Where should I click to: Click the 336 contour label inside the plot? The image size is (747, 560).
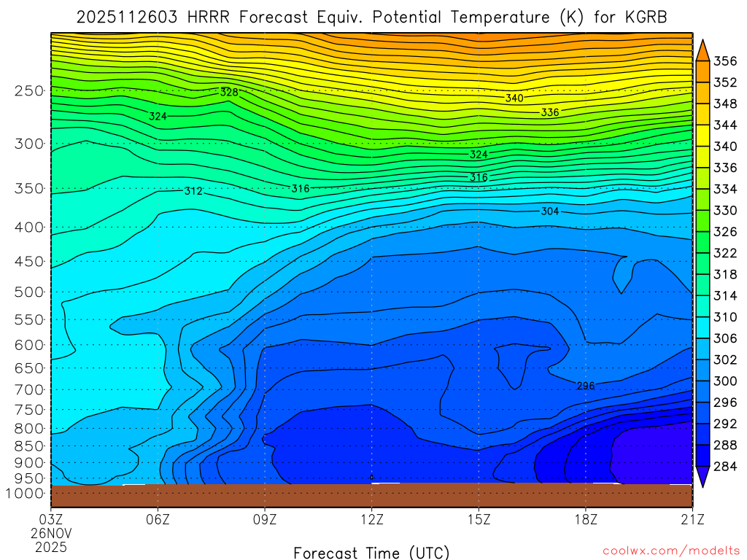tap(550, 112)
